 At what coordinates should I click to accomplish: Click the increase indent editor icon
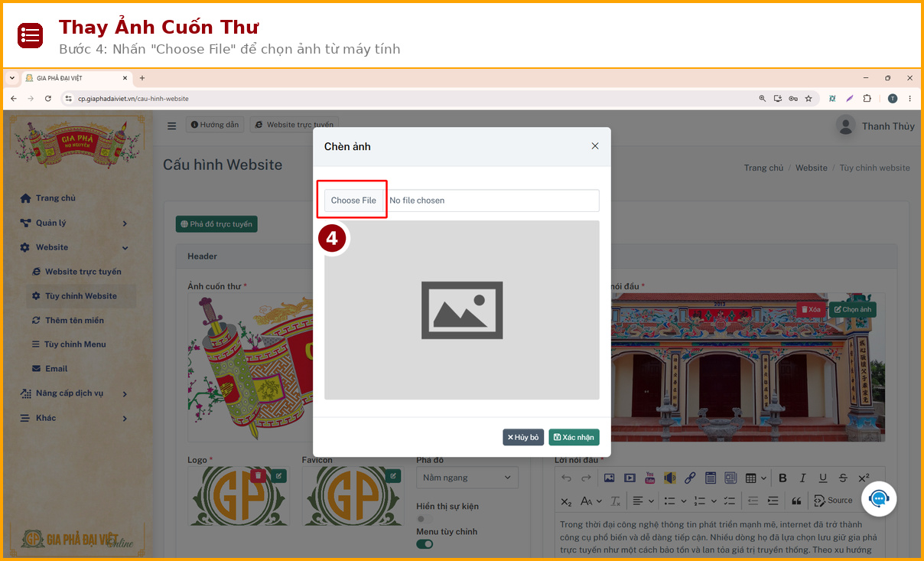click(773, 501)
